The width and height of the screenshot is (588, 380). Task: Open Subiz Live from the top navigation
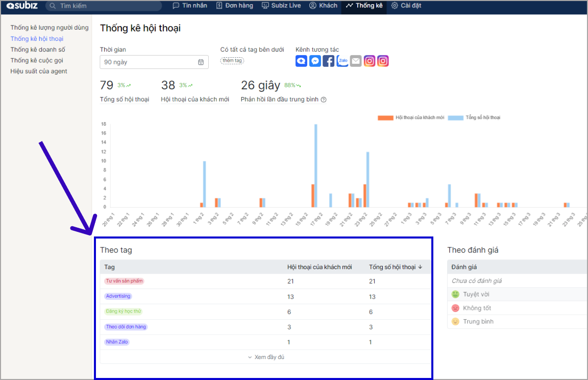click(282, 6)
